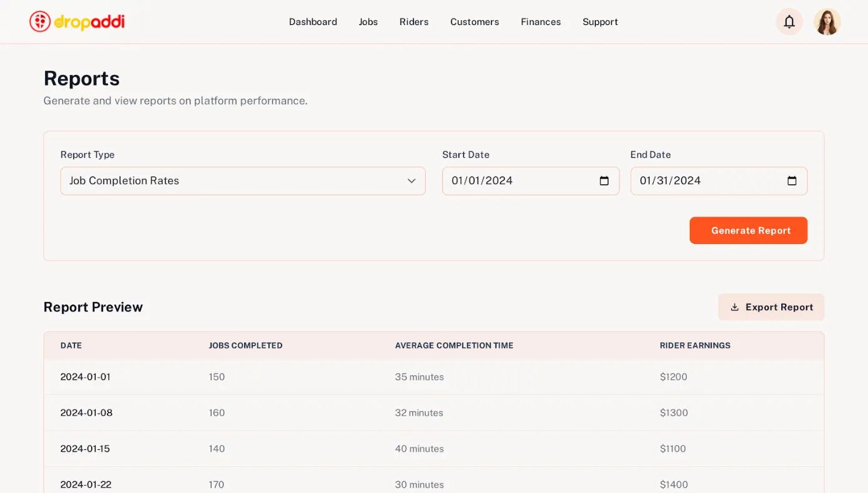
Task: Click the DATE column header
Action: 71,346
